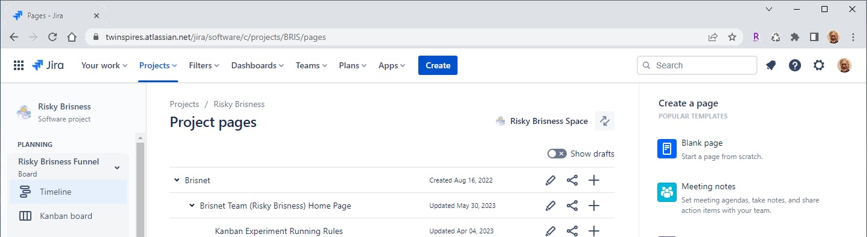The image size is (868, 237).
Task: Add child page under Kanban Experiment Running Rules
Action: click(594, 231)
